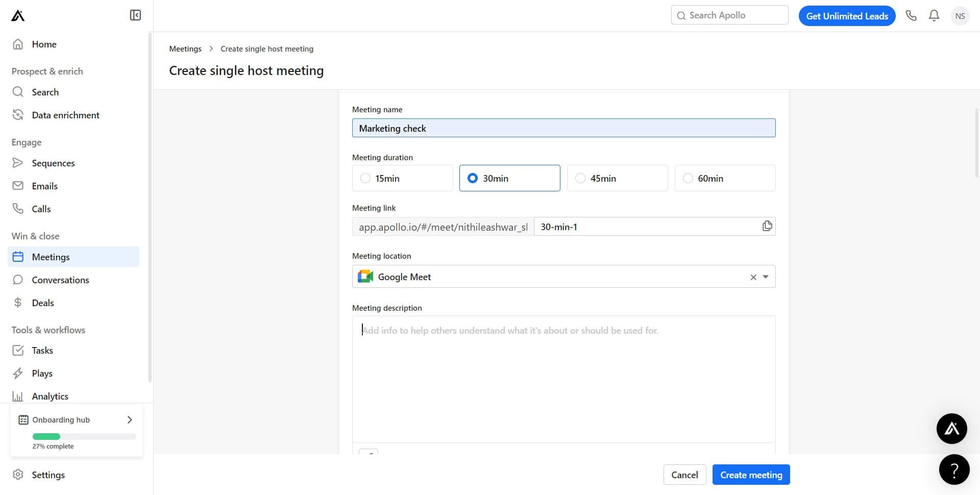Click the onboarding 27% progress bar
The height and width of the screenshot is (495, 980).
(84, 436)
